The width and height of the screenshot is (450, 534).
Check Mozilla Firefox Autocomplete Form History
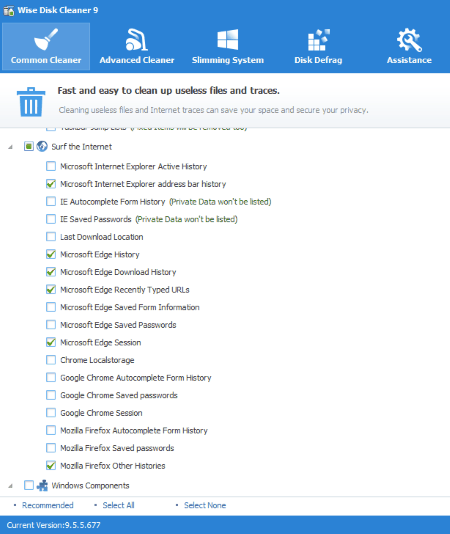51,430
